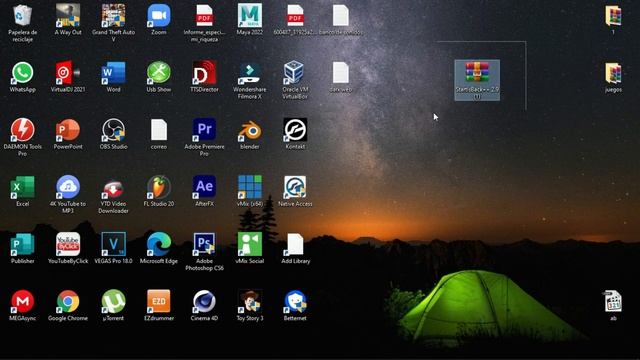This screenshot has height=360, width=640.
Task: Select the YTD Video Downloader icon
Action: coord(113,189)
